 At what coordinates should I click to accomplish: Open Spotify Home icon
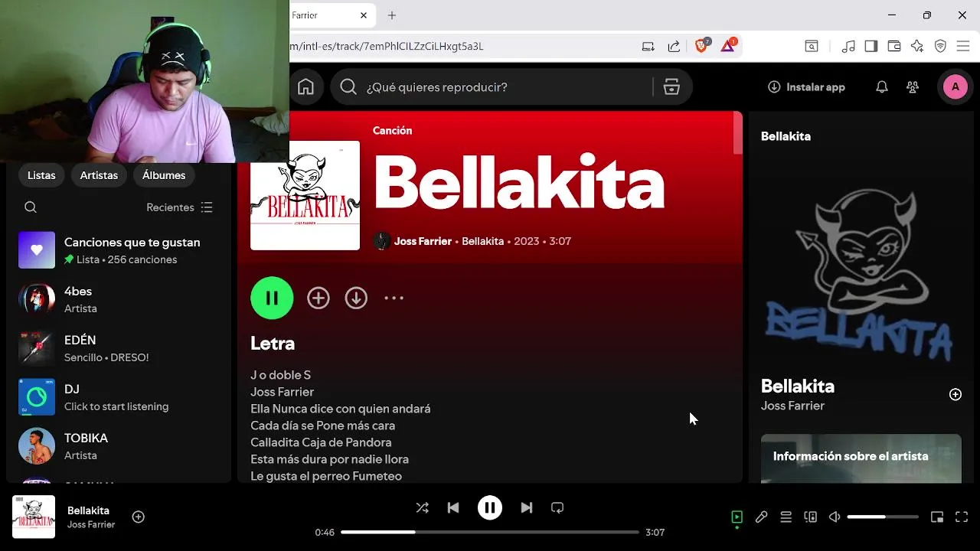tap(305, 87)
